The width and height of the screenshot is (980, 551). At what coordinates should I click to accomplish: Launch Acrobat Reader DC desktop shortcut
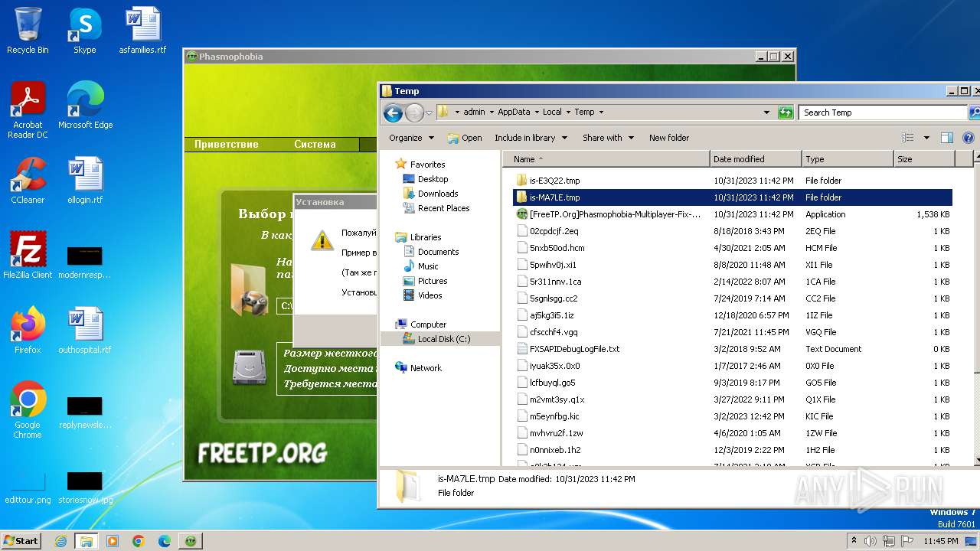point(28,110)
